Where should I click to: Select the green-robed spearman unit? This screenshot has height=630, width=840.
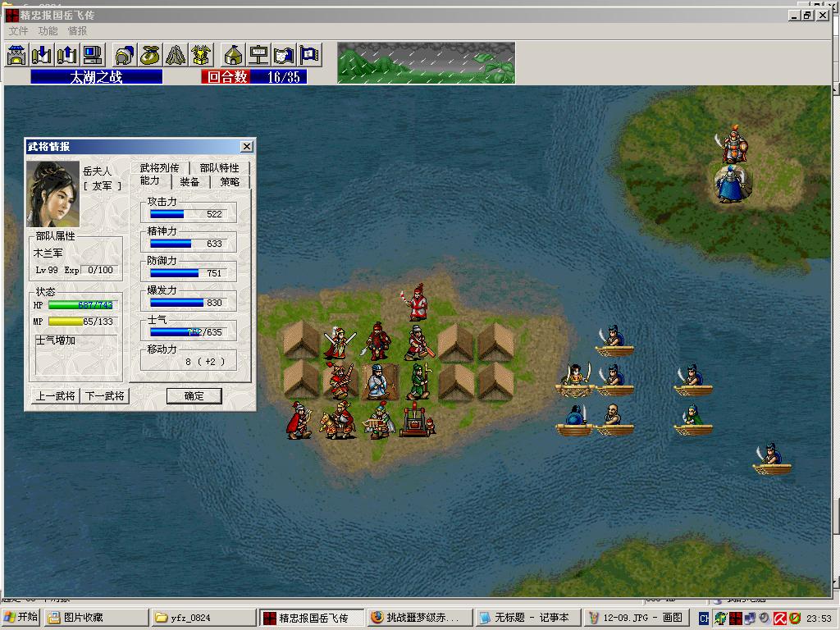click(x=419, y=381)
